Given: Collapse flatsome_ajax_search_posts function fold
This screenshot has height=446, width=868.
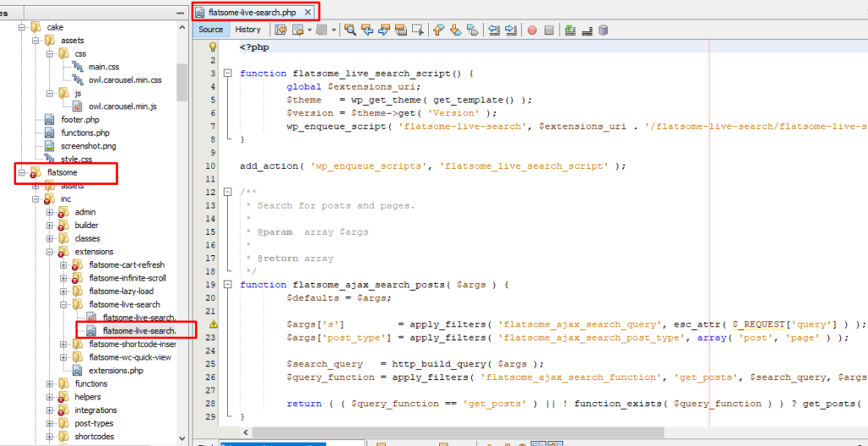Looking at the screenshot, I should tap(226, 285).
